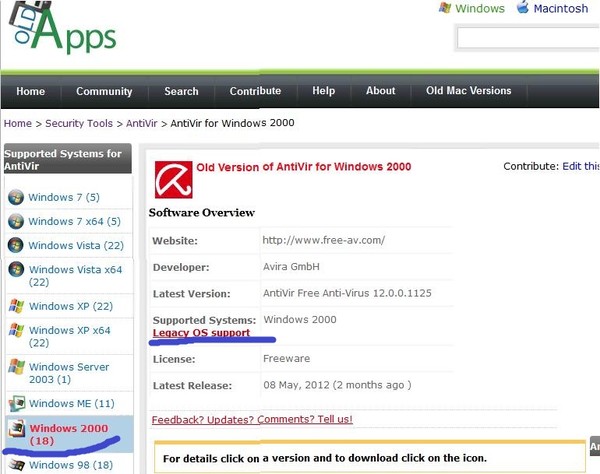Go to Security Tools in breadcrumb

pos(79,124)
